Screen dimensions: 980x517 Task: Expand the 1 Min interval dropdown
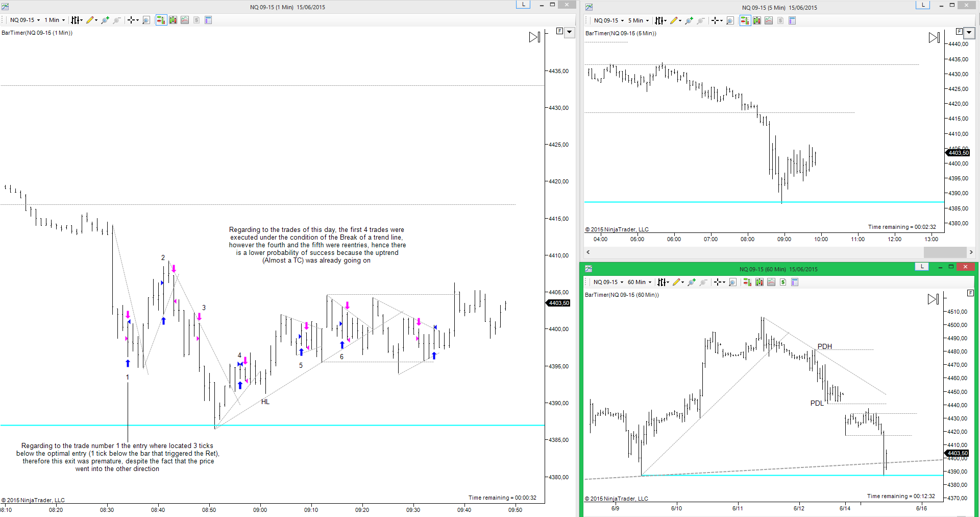[x=55, y=20]
